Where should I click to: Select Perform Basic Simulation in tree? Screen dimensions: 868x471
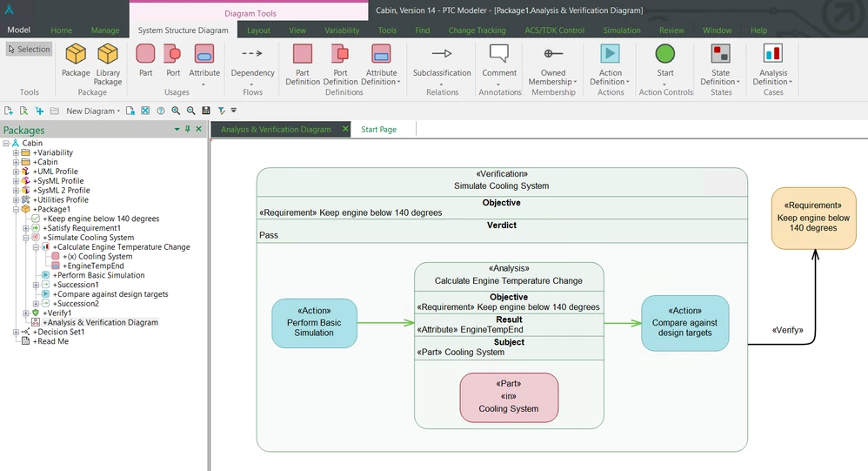click(101, 275)
